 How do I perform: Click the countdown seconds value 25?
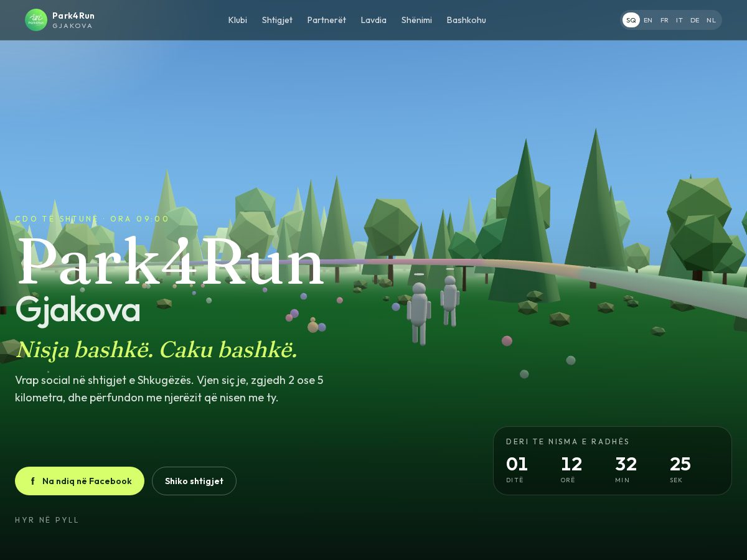click(x=680, y=464)
